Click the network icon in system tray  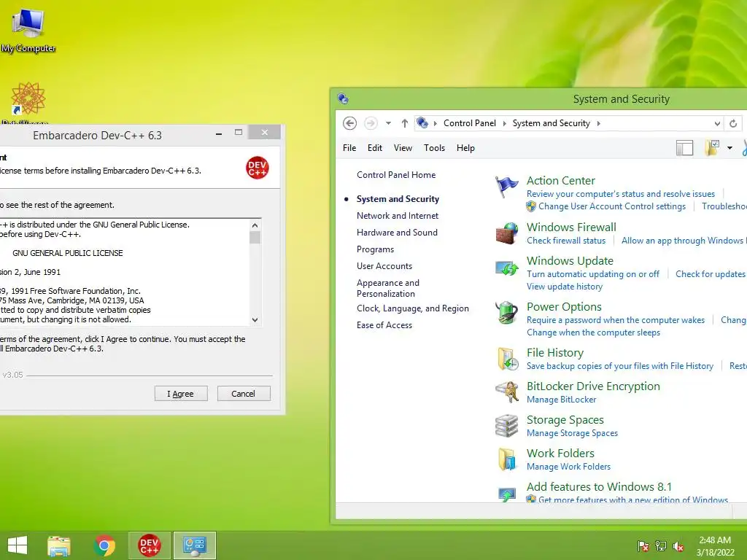(x=661, y=546)
